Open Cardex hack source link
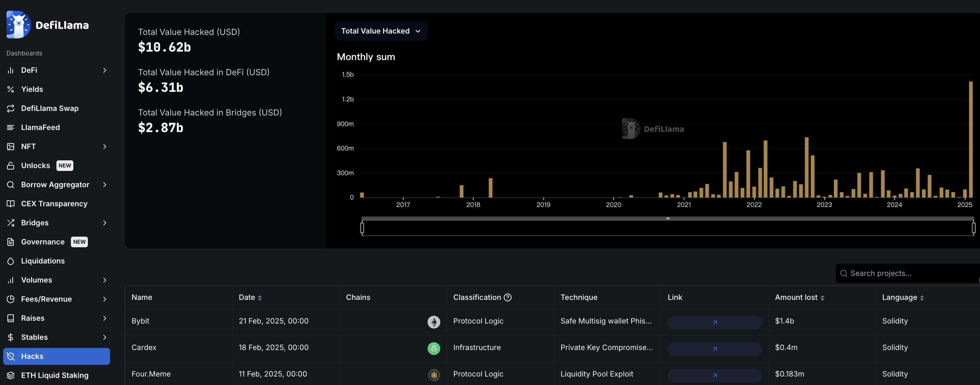The image size is (980, 385). (714, 349)
